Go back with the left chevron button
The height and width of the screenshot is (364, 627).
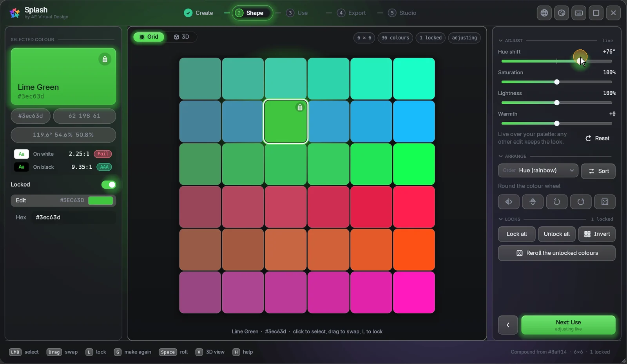(508, 325)
